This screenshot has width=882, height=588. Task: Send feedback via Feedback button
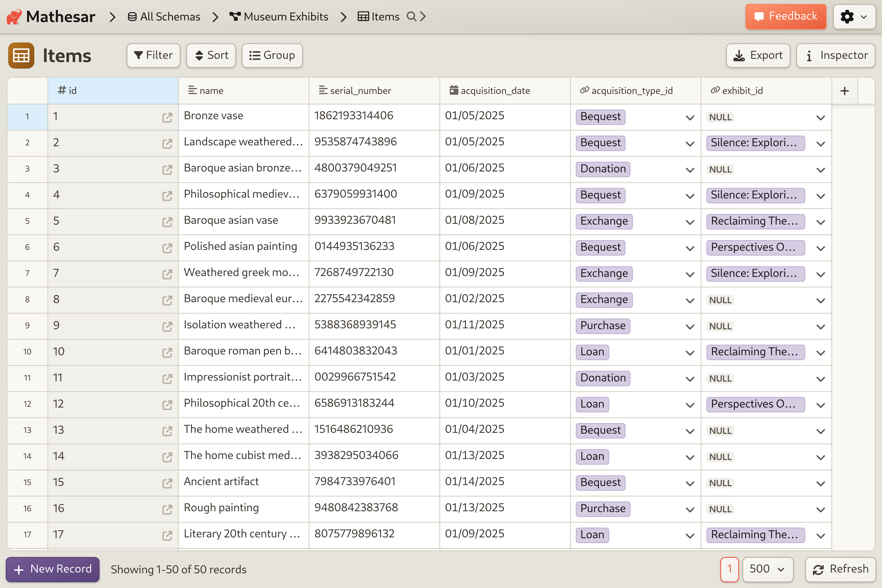[x=786, y=17]
